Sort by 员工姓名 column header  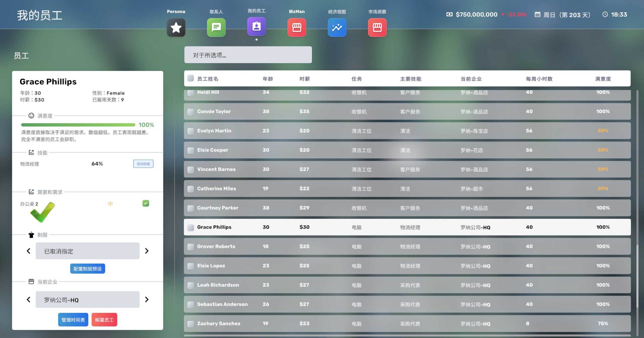click(x=208, y=79)
